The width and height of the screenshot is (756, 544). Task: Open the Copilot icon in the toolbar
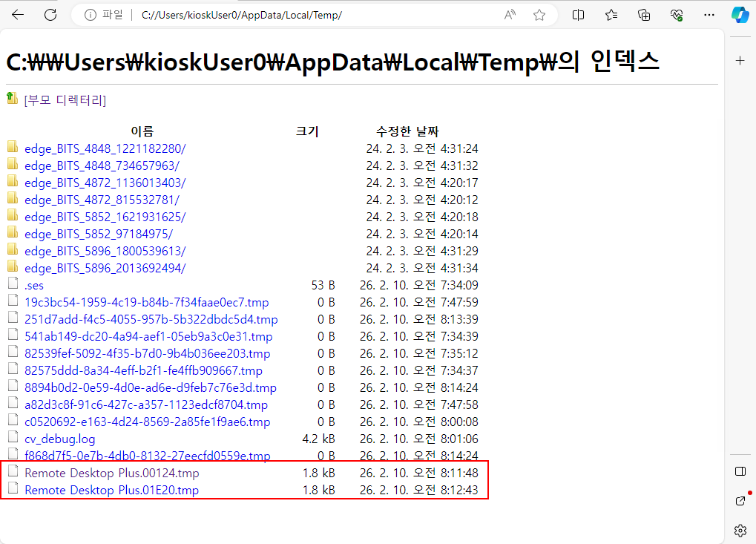point(739,15)
